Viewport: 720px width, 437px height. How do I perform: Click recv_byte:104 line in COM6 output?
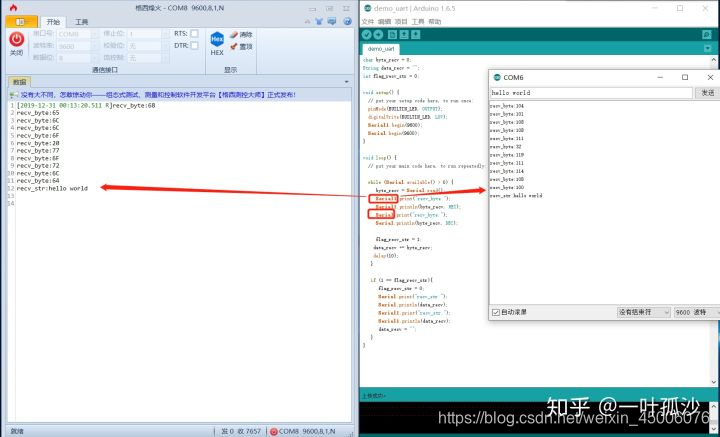click(x=507, y=106)
